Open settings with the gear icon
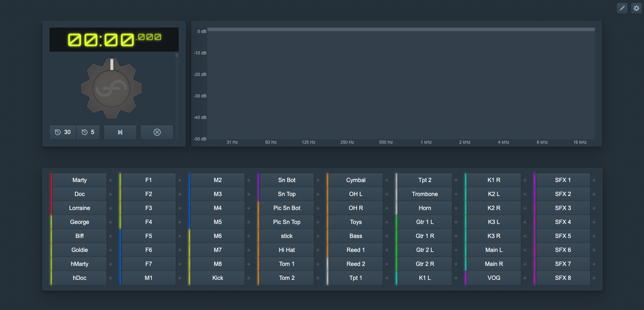The height and width of the screenshot is (310, 644). point(636,8)
